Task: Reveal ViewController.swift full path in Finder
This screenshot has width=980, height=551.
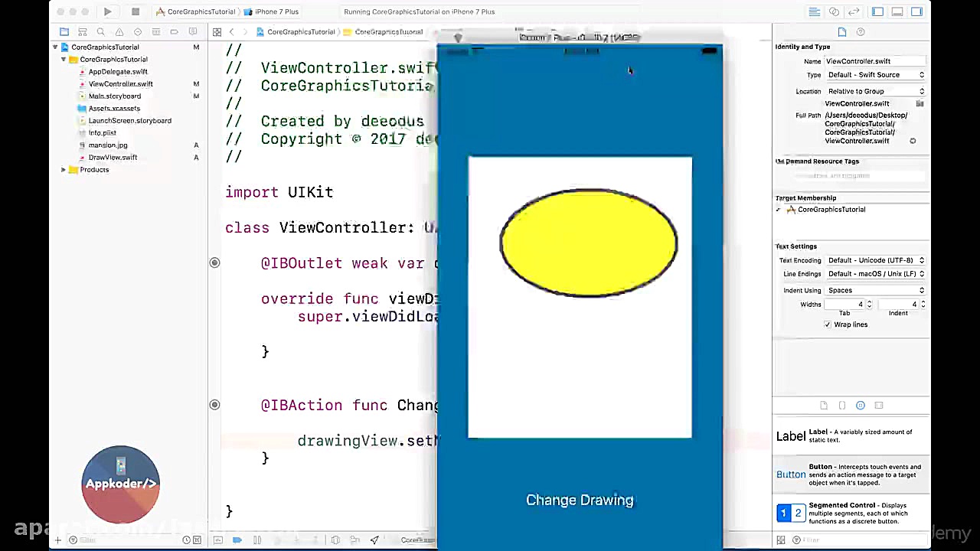Action: [913, 141]
